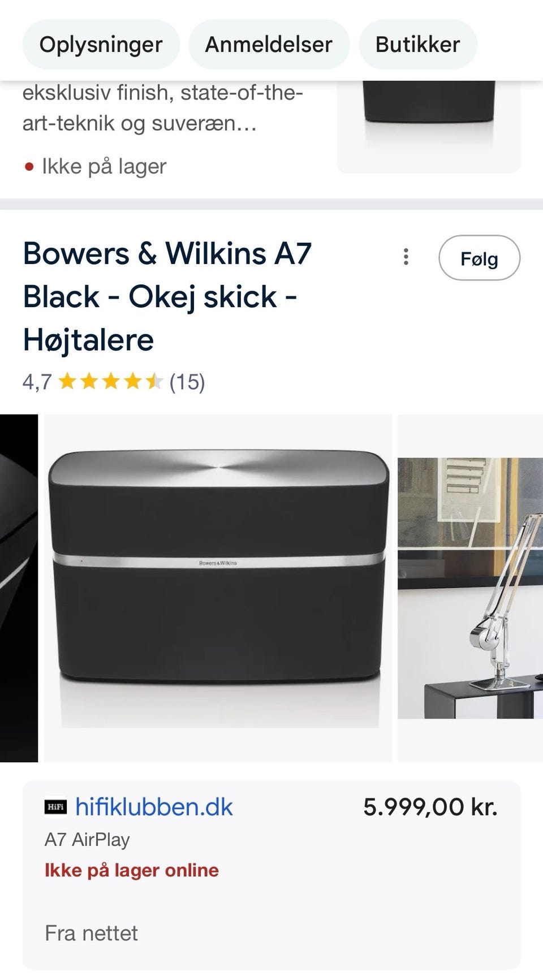
Task: Show the partially hidden left product image
Action: (x=19, y=588)
